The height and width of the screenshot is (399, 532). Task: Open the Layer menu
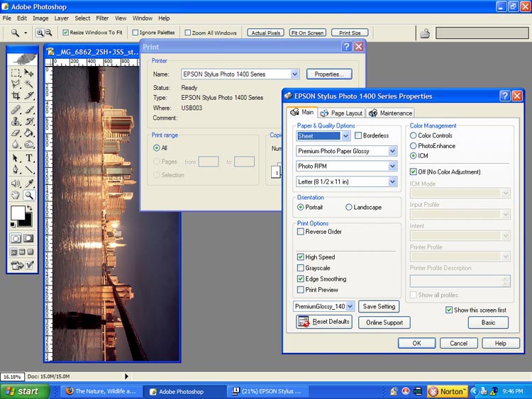point(62,18)
